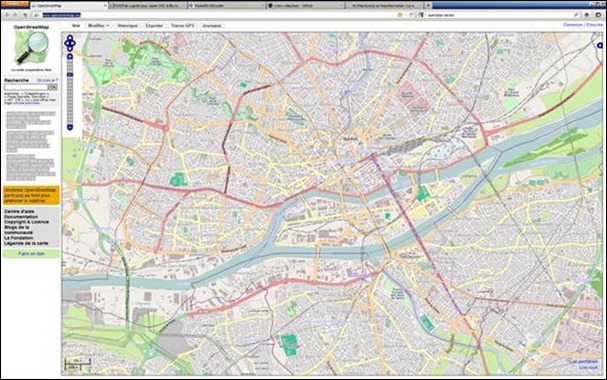Open a new browser tab with plus button
Viewport: 607px width, 380px height.
[428, 5]
